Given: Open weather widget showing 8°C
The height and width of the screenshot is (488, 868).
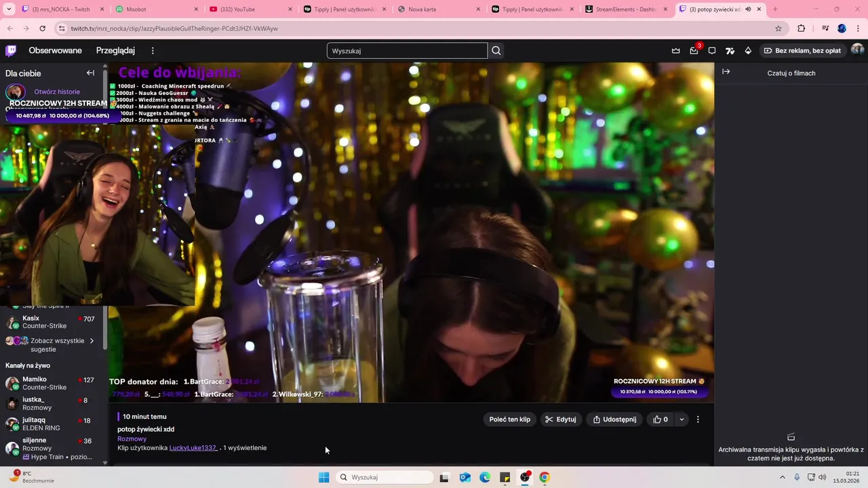Looking at the screenshot, I should [x=31, y=477].
